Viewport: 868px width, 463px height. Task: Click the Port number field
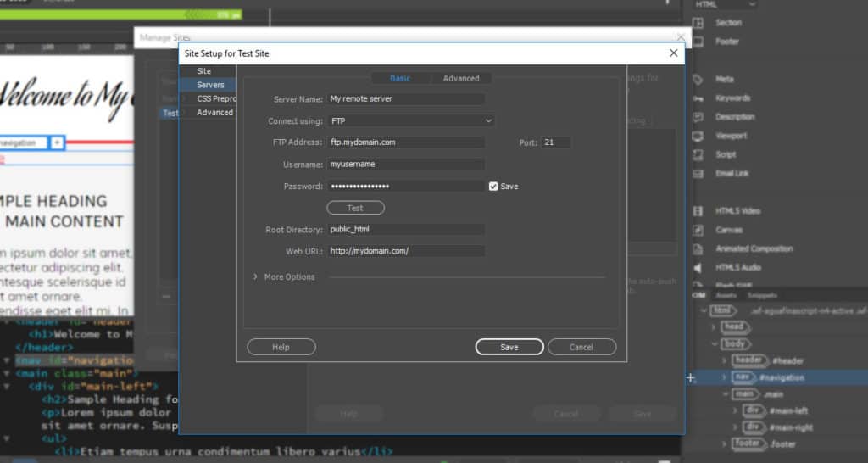[556, 142]
